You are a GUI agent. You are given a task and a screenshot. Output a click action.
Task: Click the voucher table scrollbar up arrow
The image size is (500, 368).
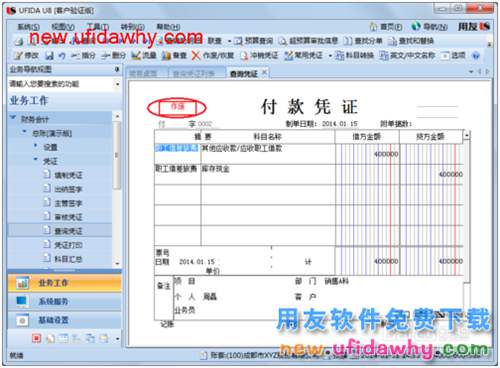467,135
